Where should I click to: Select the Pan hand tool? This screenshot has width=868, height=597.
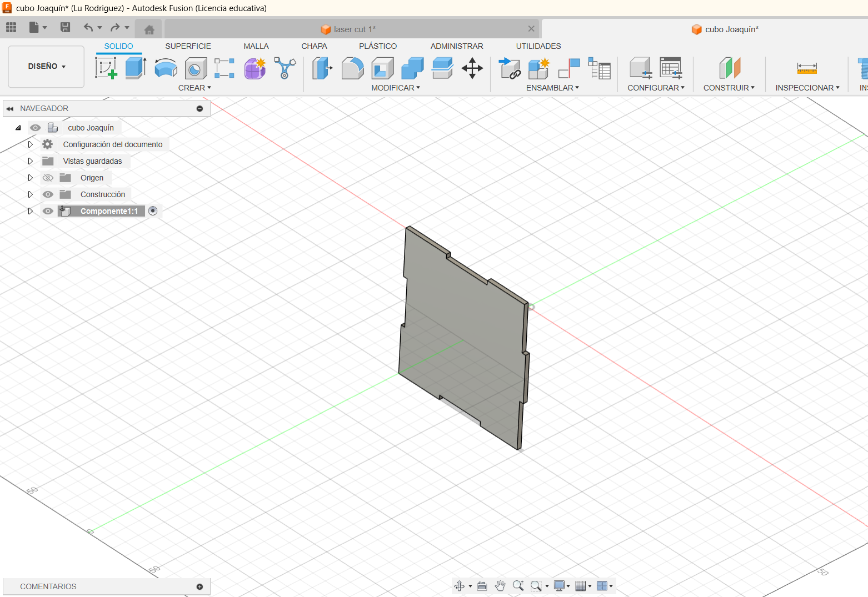(x=500, y=586)
